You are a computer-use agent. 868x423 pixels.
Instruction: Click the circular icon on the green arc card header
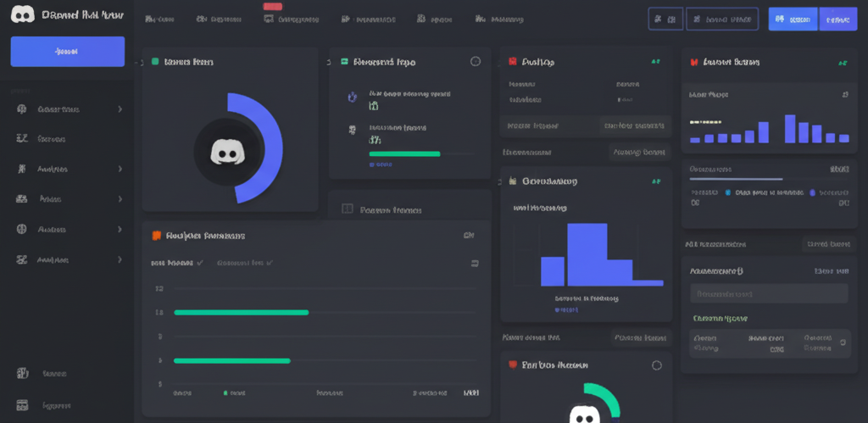[657, 365]
